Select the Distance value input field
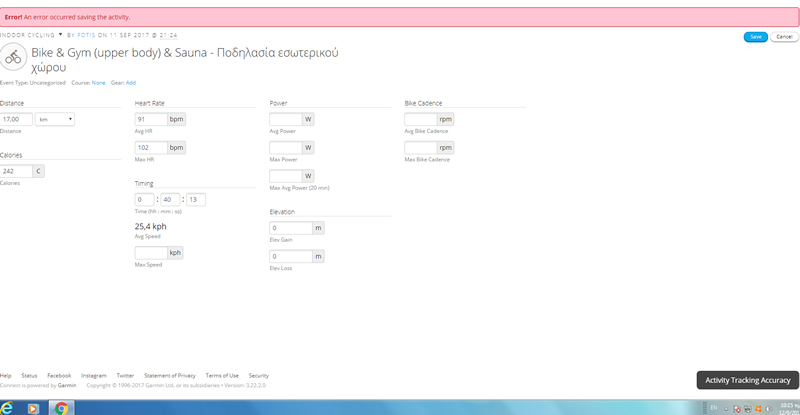The width and height of the screenshot is (800, 415). tap(16, 119)
